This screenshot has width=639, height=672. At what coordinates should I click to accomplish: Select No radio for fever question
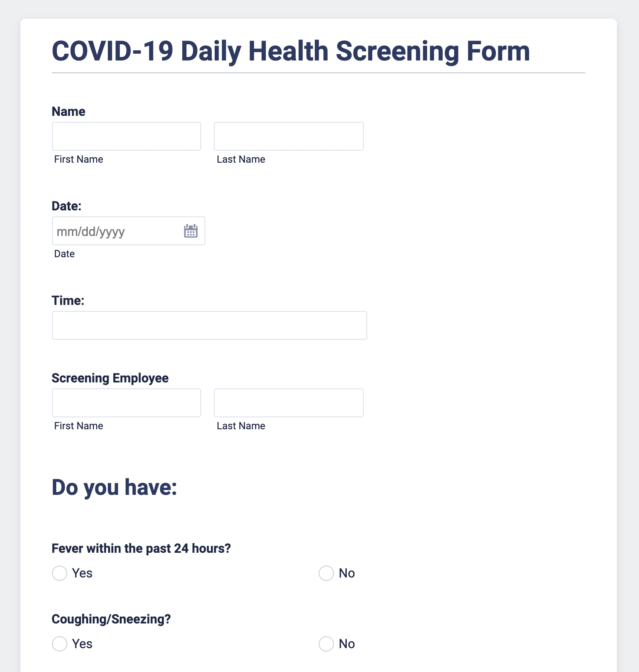(x=326, y=573)
